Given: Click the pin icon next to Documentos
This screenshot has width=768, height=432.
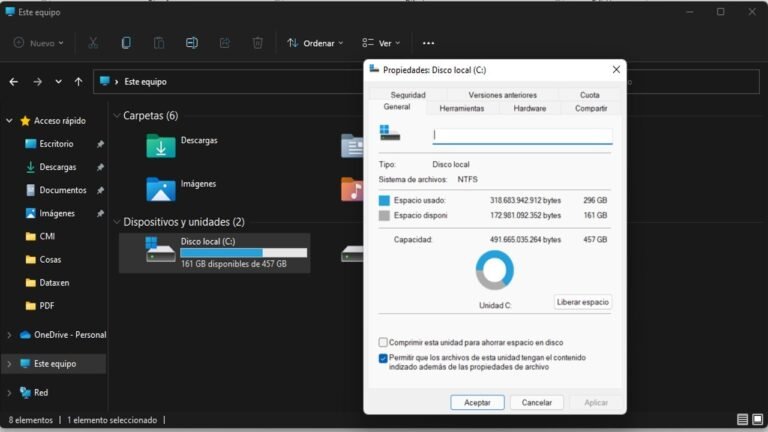Looking at the screenshot, I should coord(100,190).
